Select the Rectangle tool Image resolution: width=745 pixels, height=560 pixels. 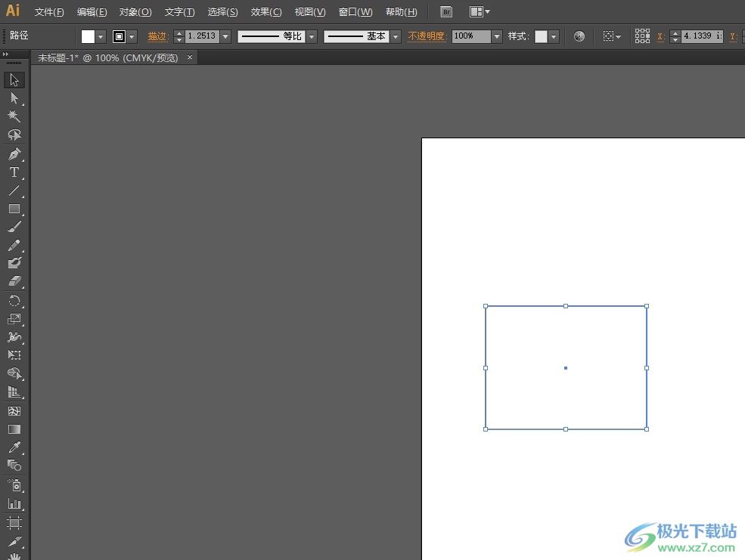click(14, 209)
